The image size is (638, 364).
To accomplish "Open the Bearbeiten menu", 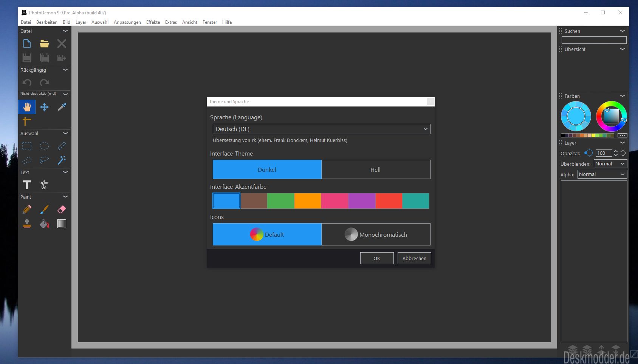I will tap(47, 22).
